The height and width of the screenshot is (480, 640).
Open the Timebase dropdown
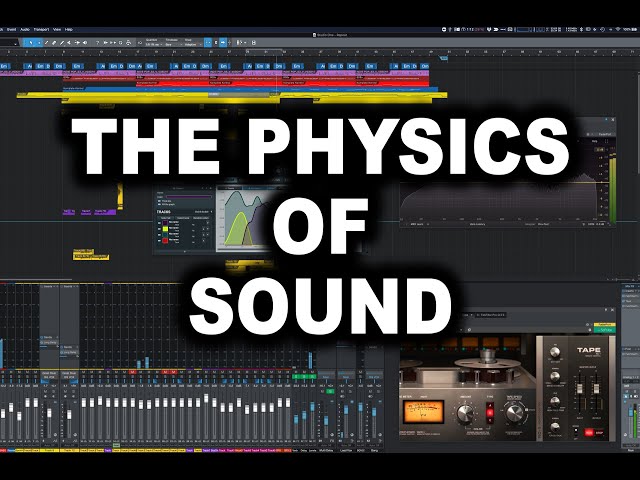173,44
